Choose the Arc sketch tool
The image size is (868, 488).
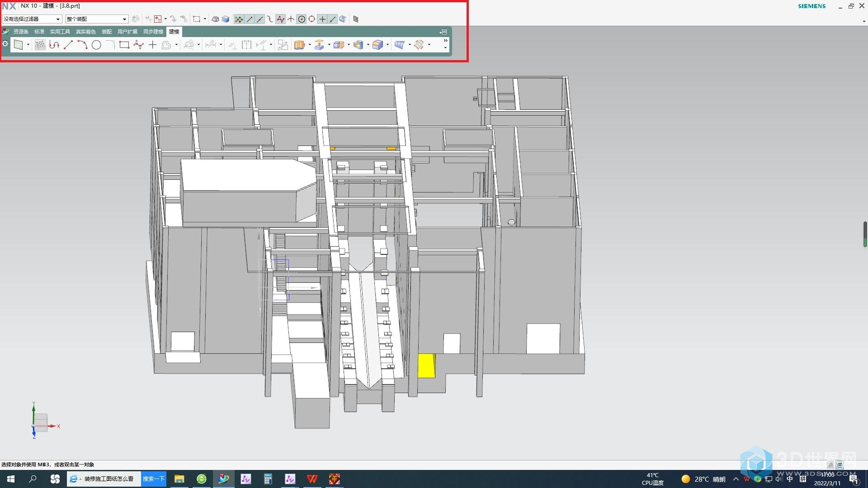click(x=82, y=45)
